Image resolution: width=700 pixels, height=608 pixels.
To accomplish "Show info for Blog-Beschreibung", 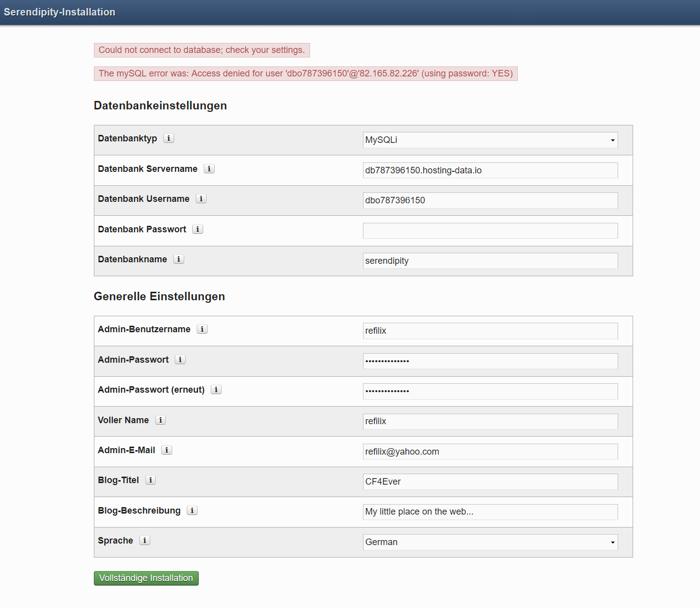I will point(192,511).
